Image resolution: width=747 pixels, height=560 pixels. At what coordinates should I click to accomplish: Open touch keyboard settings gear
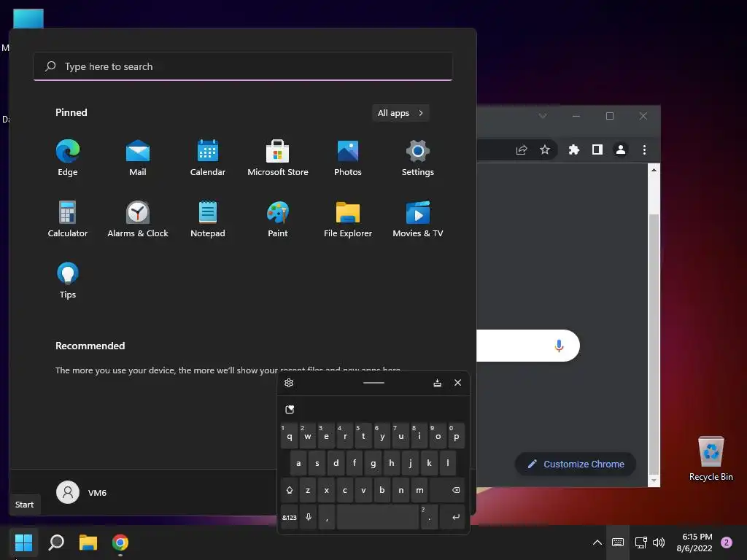(289, 383)
